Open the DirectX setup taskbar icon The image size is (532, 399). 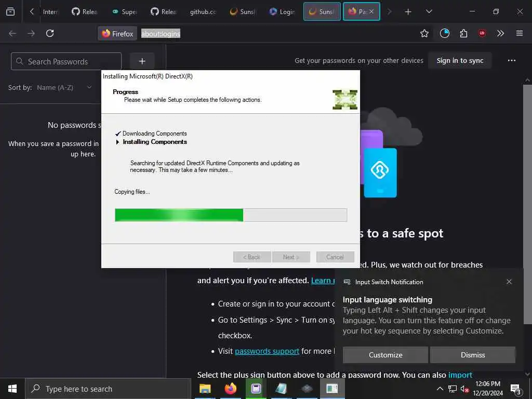click(332, 389)
